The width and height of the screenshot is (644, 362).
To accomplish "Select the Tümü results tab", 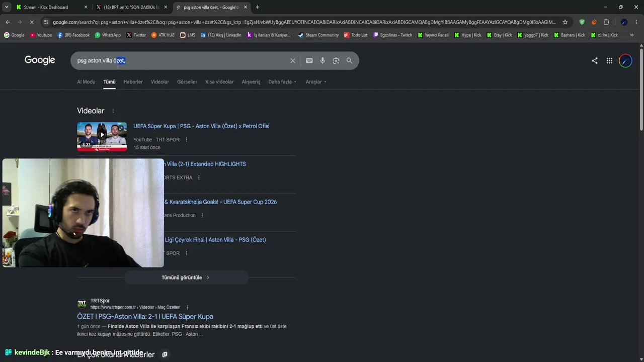I will tap(109, 82).
